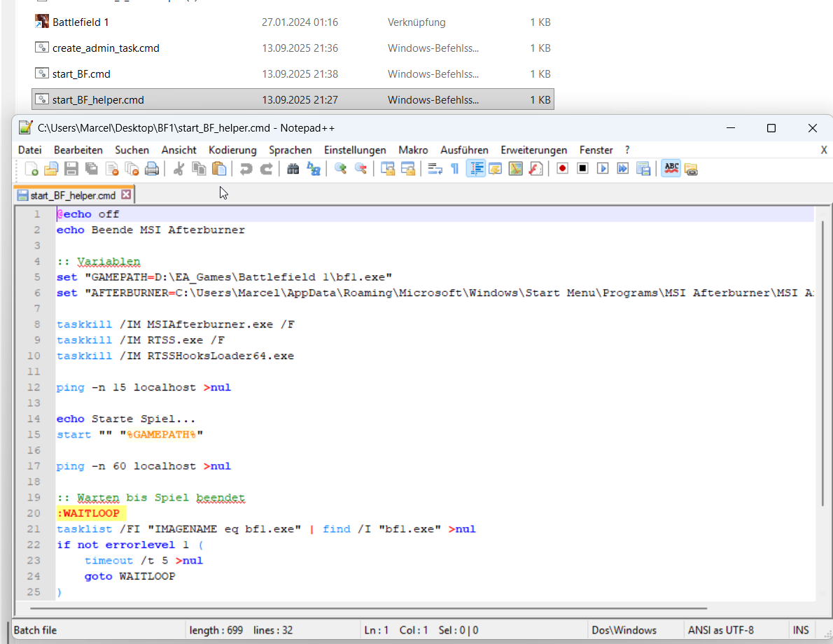Start macro recording with red circle icon
833x644 pixels.
[x=563, y=169]
